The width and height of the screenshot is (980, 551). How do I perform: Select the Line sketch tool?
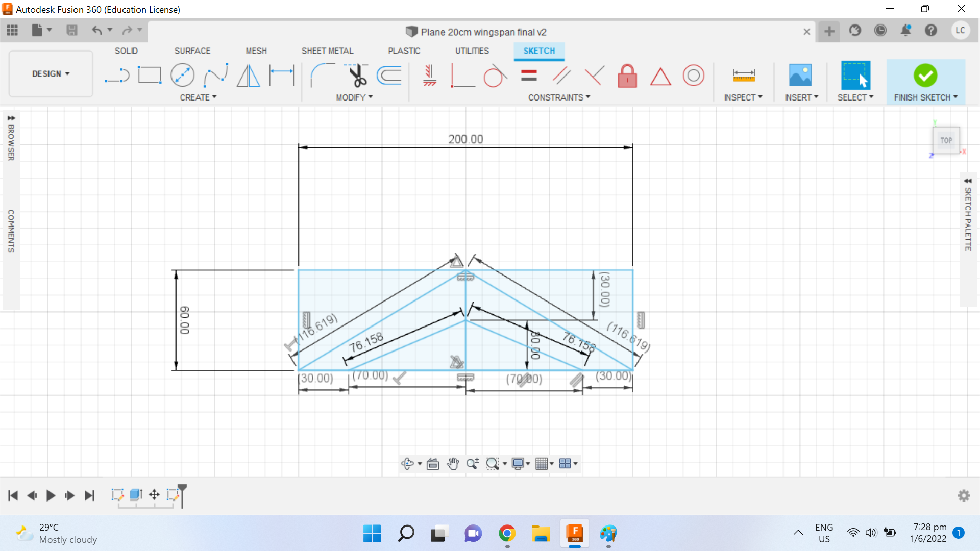pos(117,76)
